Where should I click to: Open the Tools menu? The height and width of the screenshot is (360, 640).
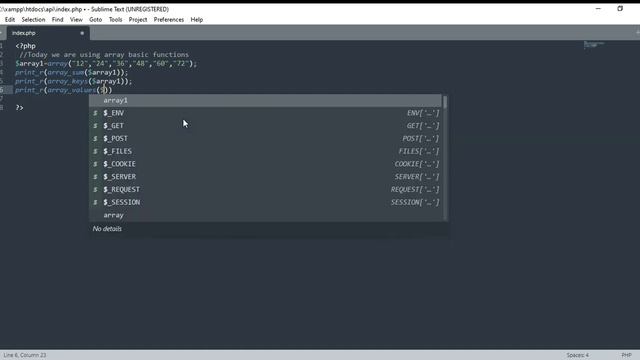(116, 20)
